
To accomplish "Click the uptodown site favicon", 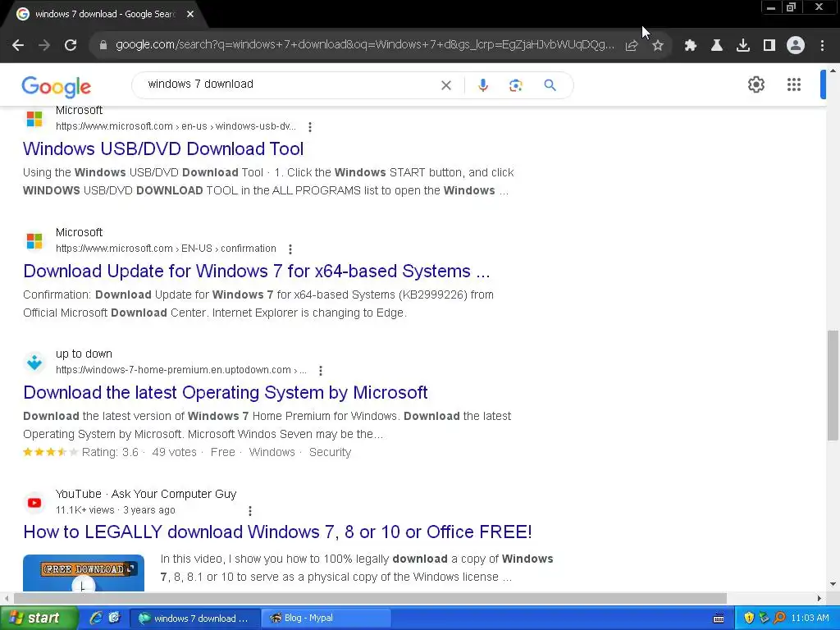I will point(34,363).
